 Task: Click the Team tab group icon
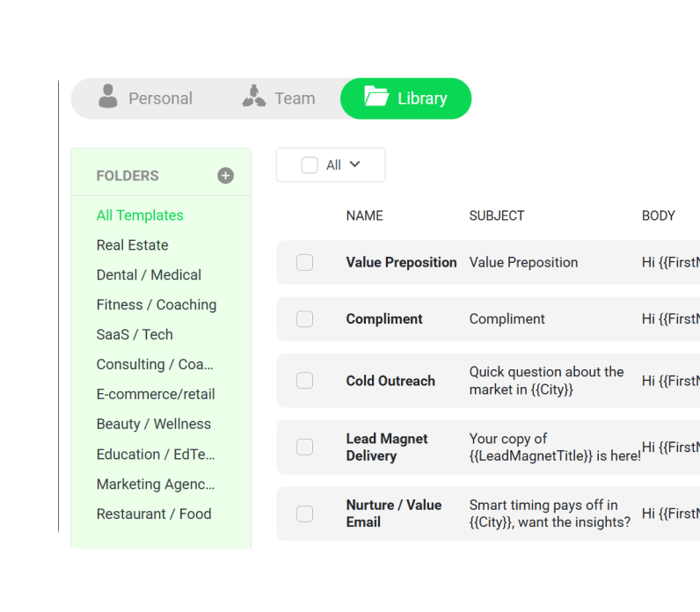254,97
